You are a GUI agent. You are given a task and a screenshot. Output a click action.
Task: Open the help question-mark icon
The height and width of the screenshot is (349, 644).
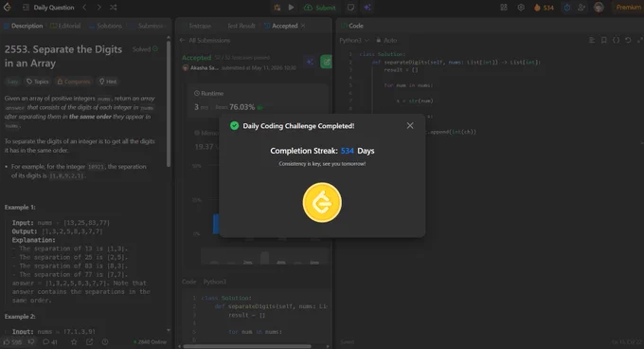pyautogui.click(x=105, y=341)
